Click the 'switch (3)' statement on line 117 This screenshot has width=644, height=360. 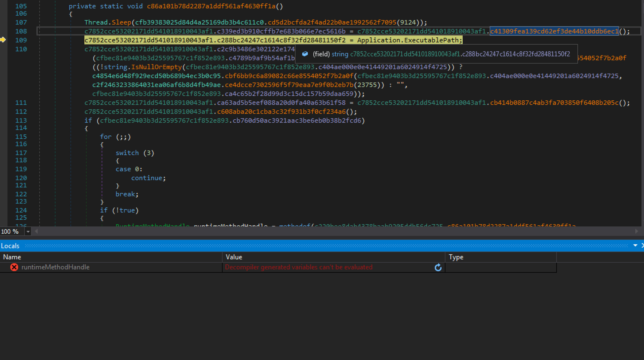tap(135, 153)
